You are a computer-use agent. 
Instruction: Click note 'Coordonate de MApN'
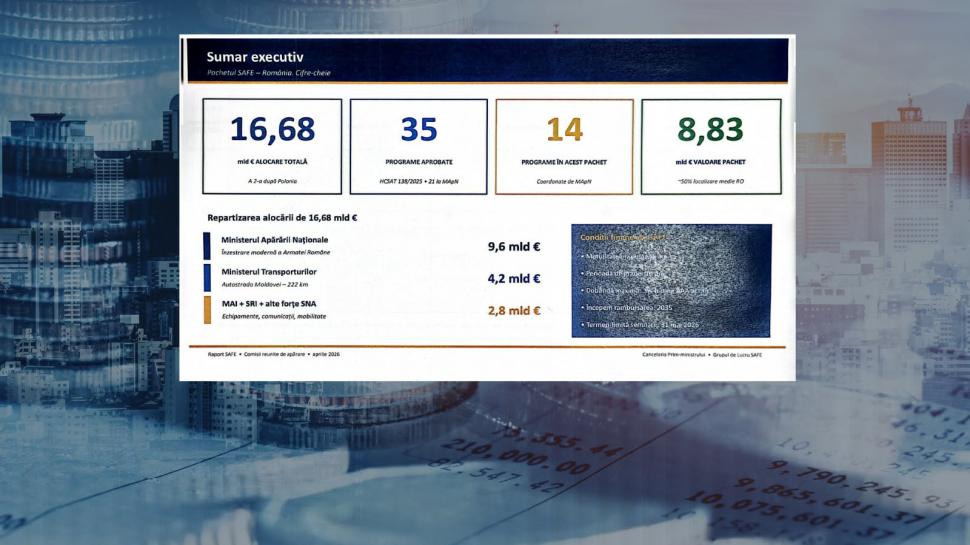pyautogui.click(x=564, y=181)
